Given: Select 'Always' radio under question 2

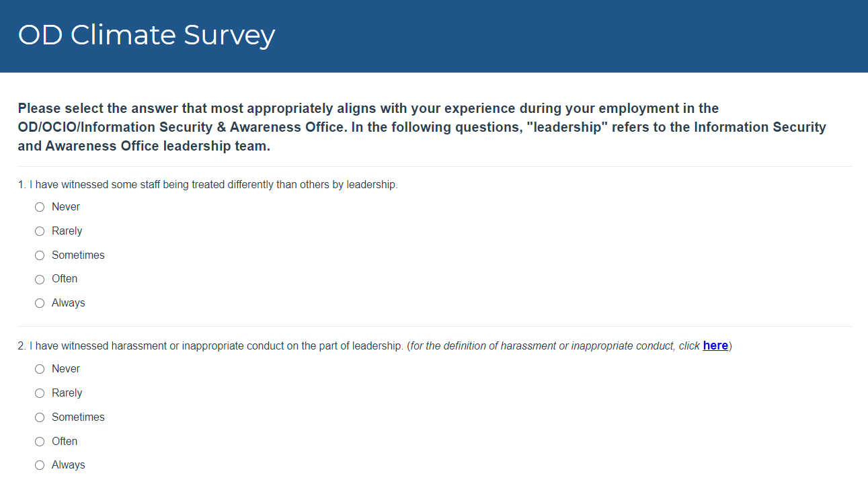Looking at the screenshot, I should pos(40,465).
